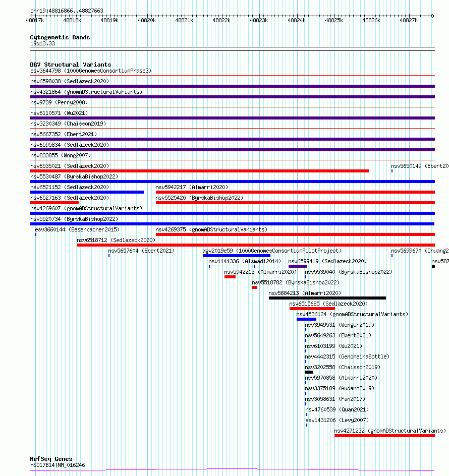Click the nsv1141336 thin blue interval glyph
This screenshot has height=476, width=449.
232,266
